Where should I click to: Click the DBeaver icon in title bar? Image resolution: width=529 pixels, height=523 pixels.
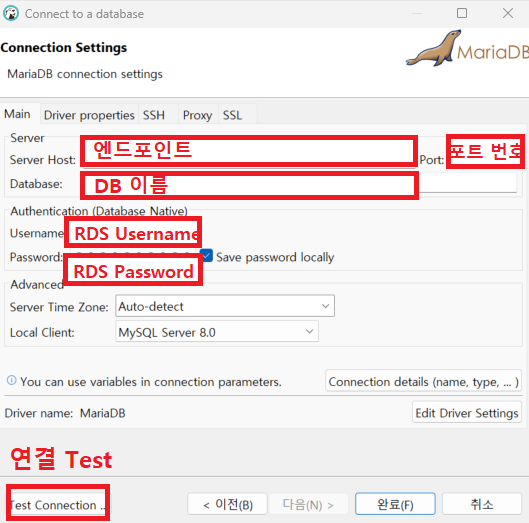tap(11, 13)
